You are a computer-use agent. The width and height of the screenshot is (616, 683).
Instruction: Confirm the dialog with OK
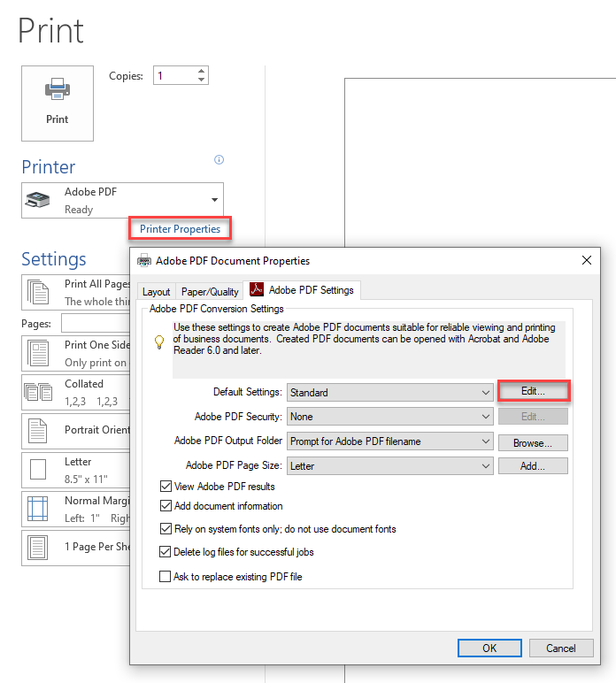pos(489,648)
